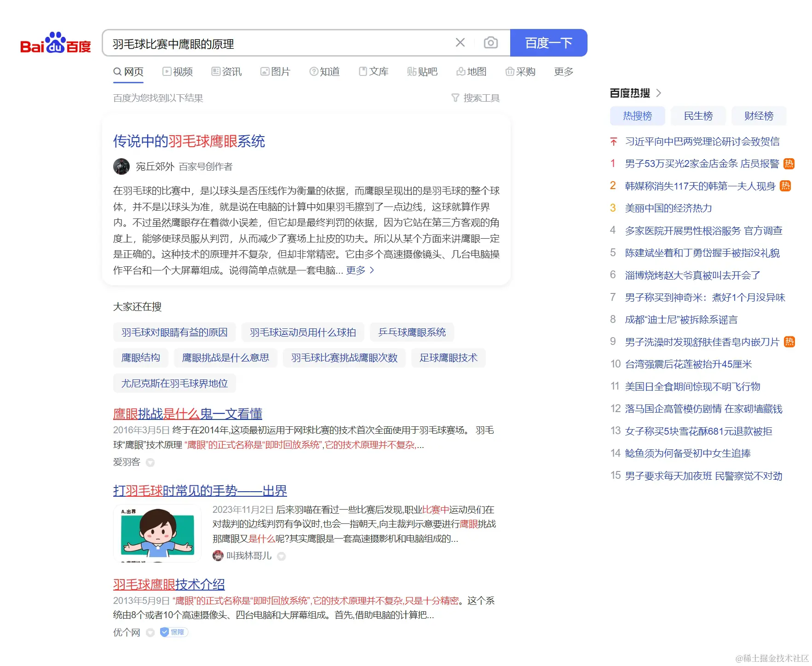The width and height of the screenshot is (812, 666).
Task: Click the author name 宛丘郊外
Action: (x=155, y=166)
